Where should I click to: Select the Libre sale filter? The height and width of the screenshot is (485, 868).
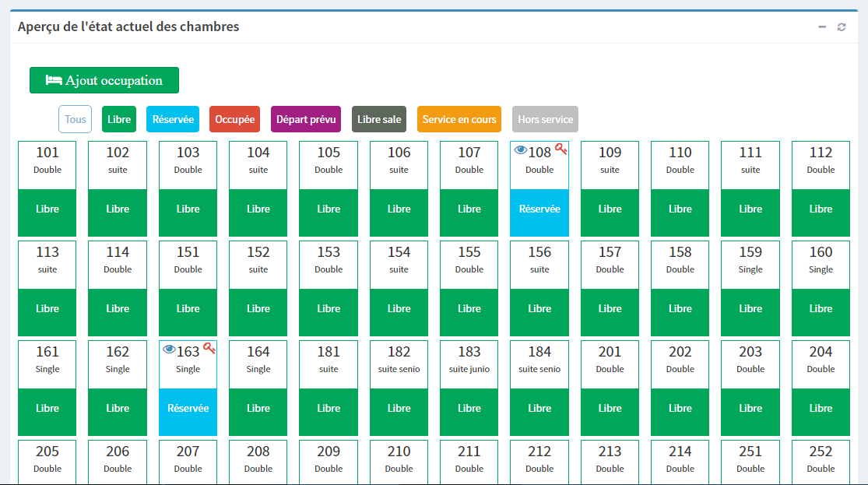tap(379, 120)
